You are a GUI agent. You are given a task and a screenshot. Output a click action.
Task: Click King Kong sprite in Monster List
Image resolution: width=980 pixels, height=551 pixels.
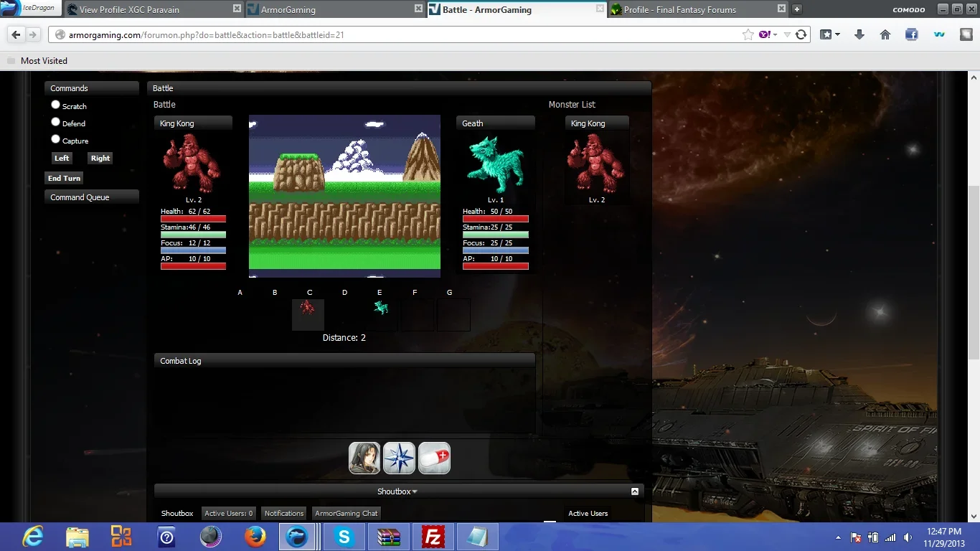[596, 163]
